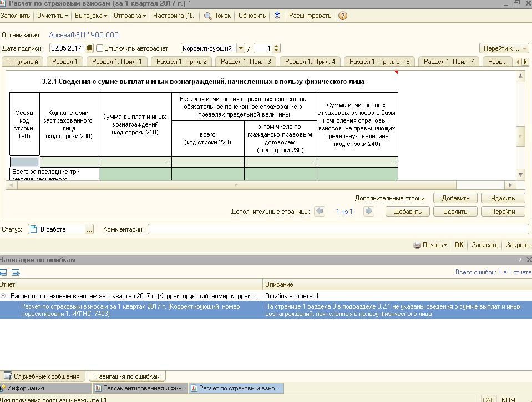Jump to next error icon
The width and height of the screenshot is (532, 402).
click(x=16, y=272)
